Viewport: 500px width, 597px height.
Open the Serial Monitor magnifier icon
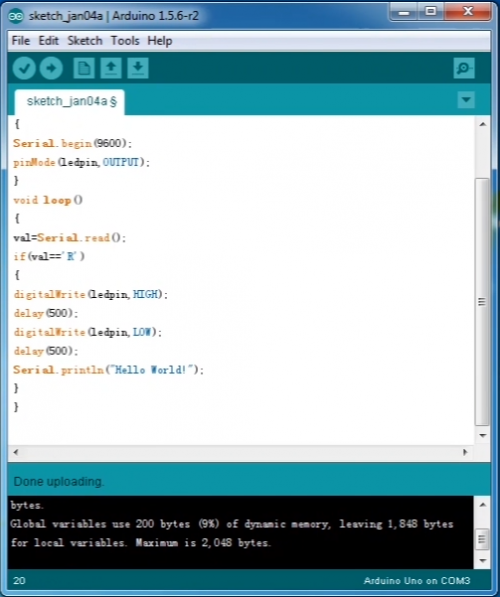464,68
